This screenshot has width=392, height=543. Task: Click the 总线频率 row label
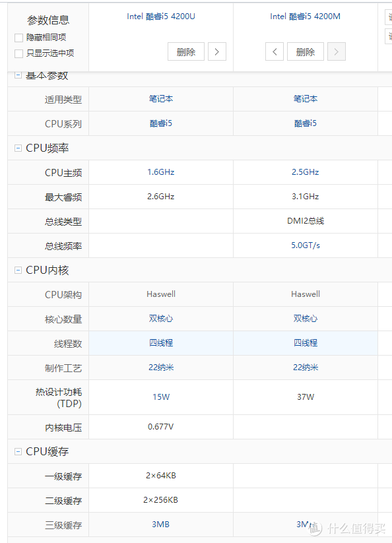tap(63, 246)
